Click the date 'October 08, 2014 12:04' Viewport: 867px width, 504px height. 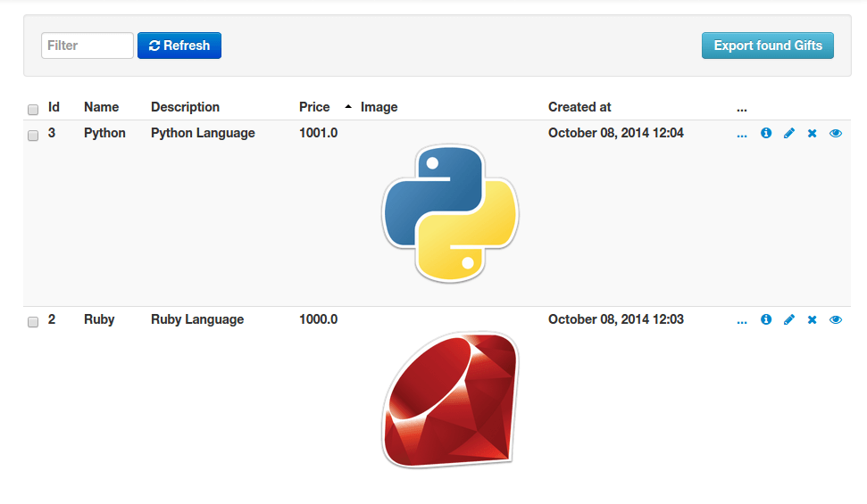616,133
